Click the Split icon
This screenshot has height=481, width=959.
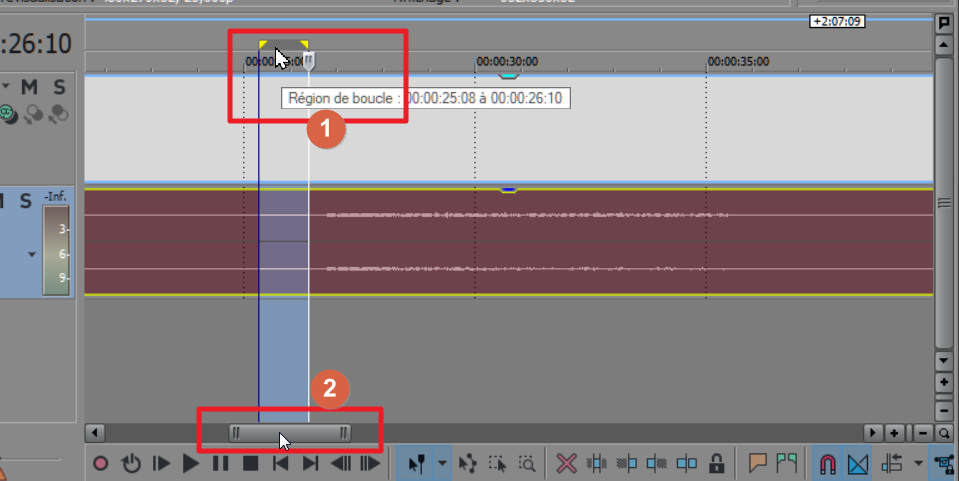pyautogui.click(x=686, y=463)
